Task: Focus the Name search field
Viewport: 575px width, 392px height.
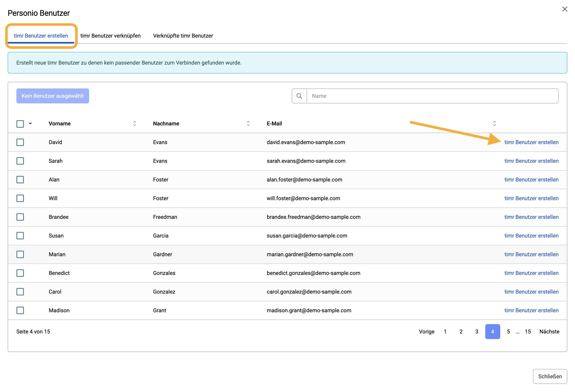Action: [x=432, y=96]
